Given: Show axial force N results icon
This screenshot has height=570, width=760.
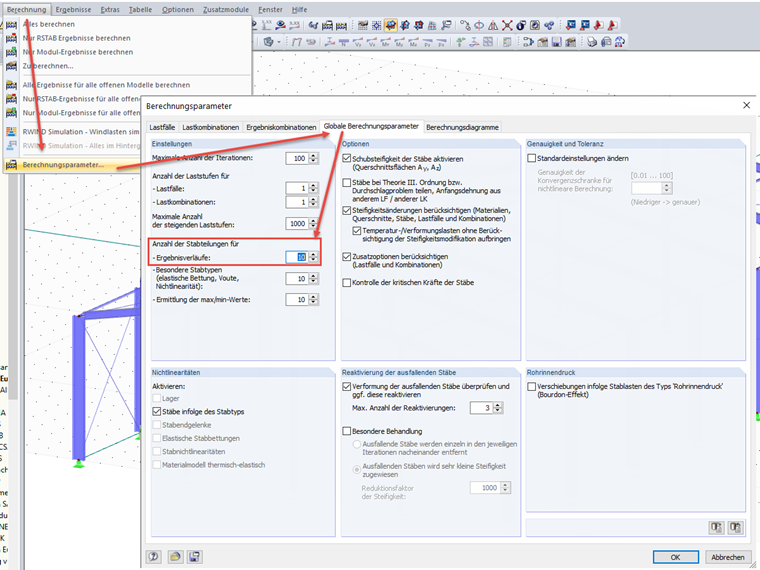Looking at the screenshot, I should (344, 42).
